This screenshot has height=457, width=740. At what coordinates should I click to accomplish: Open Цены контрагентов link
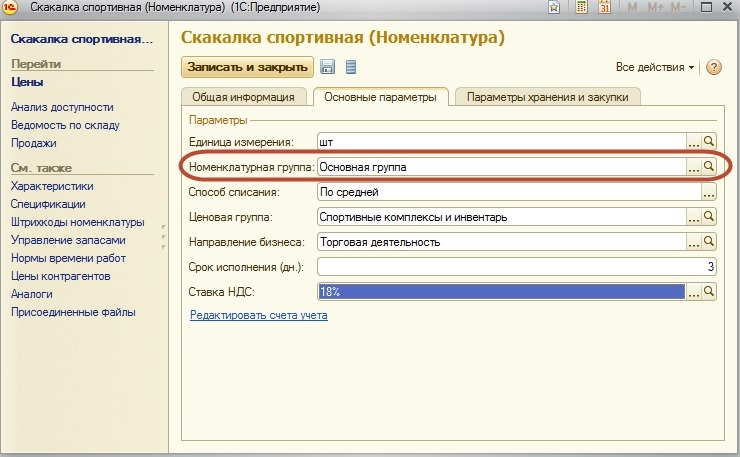tap(61, 276)
